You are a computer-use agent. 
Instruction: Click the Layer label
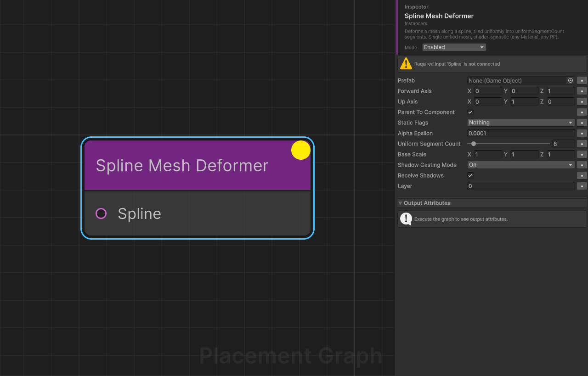pyautogui.click(x=405, y=186)
